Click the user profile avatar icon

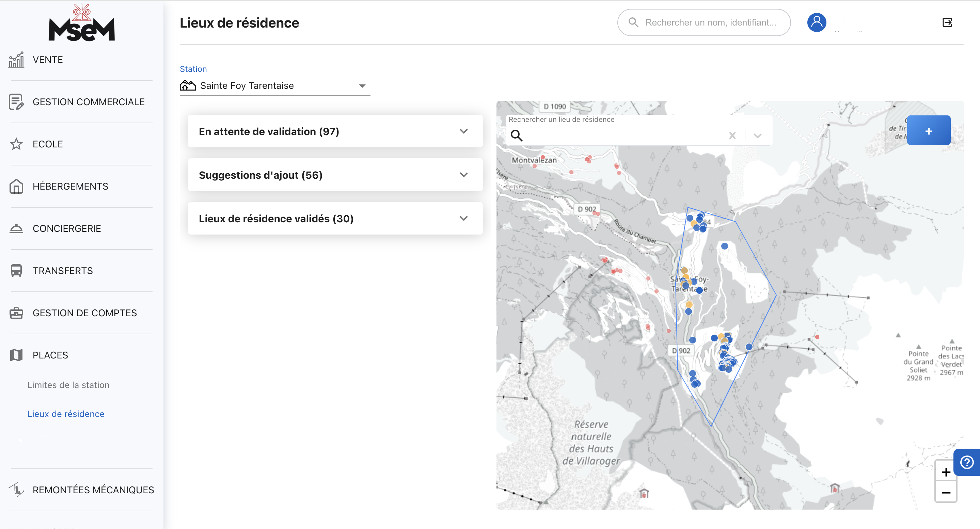(817, 22)
